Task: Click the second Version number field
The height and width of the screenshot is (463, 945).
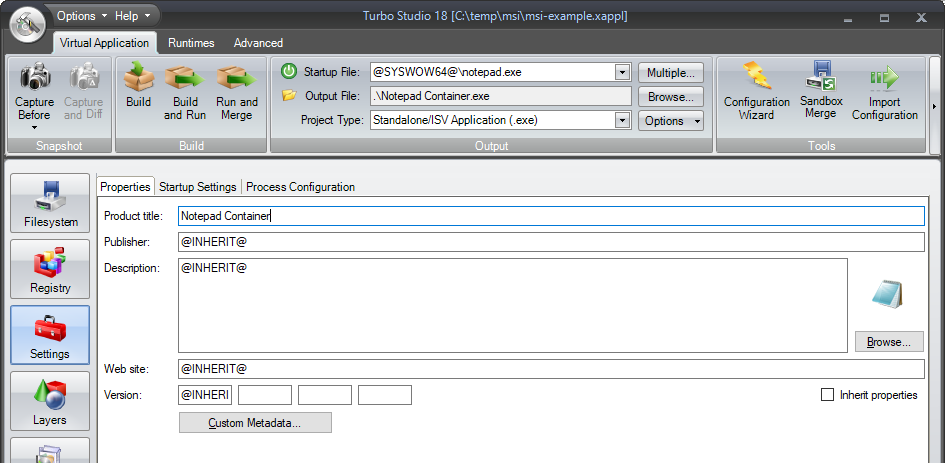Action: click(265, 395)
